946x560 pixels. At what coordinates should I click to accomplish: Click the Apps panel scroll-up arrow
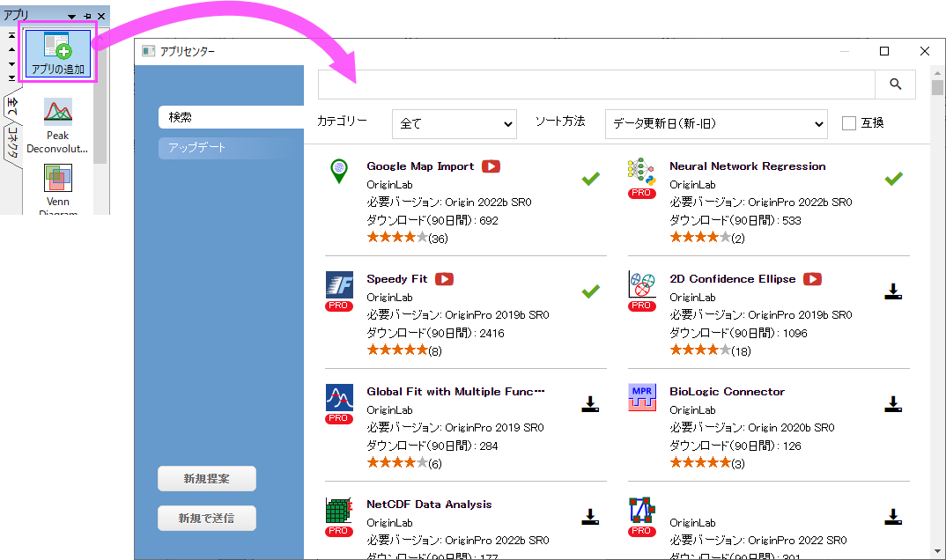coord(11,49)
